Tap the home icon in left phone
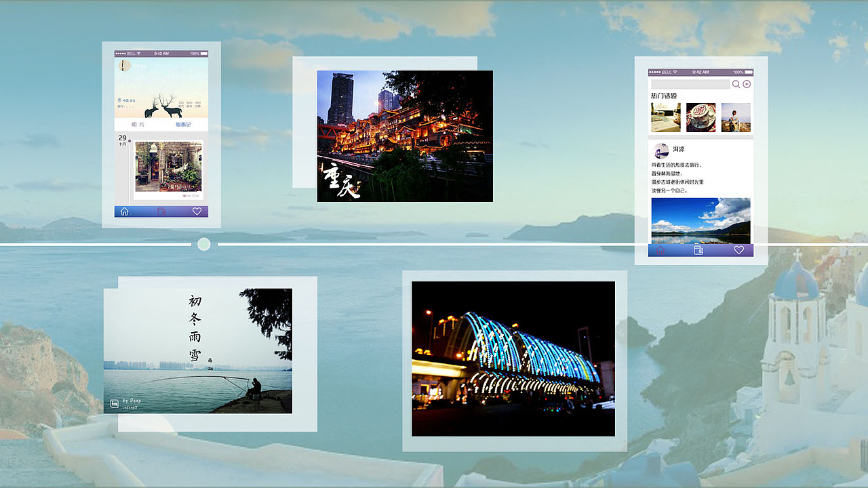 click(x=125, y=211)
